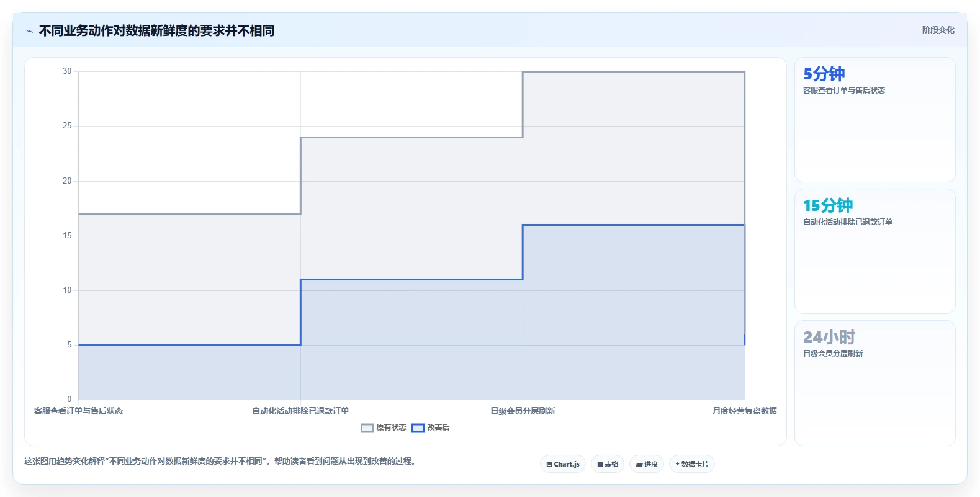980x497 pixels.
Task: Click the 阶段变化 label in the header
Action: [938, 30]
